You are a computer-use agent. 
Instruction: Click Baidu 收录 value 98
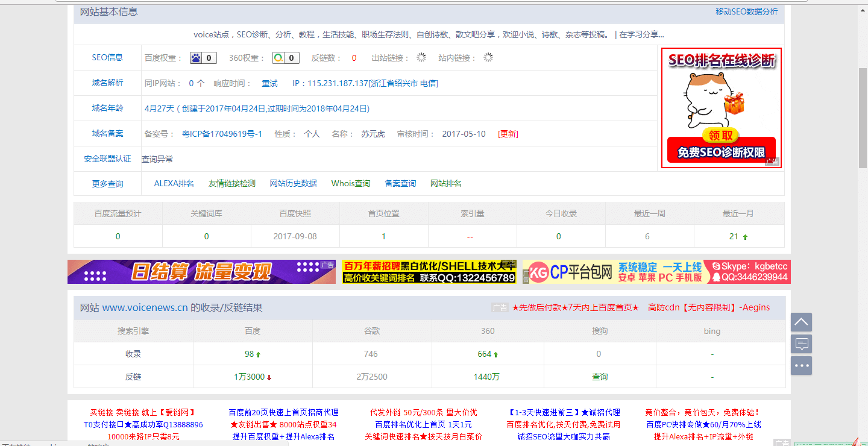tap(249, 354)
